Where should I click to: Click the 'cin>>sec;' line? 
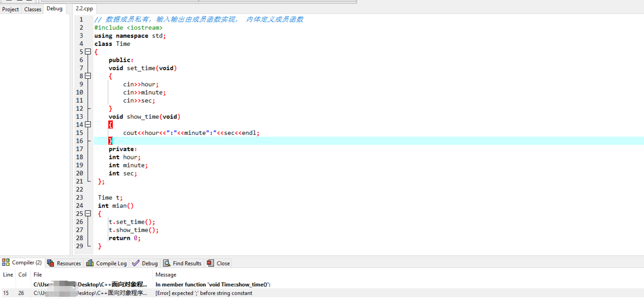[139, 100]
